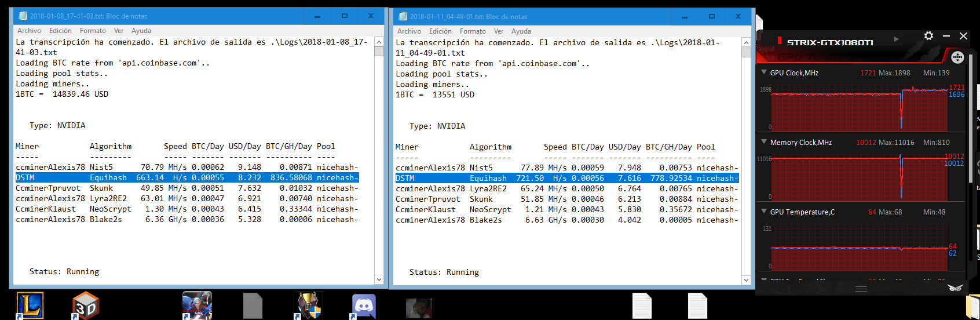The height and width of the screenshot is (320, 980).
Task: Open Edición menu in 2018-01-08 Notepad
Action: point(60,31)
